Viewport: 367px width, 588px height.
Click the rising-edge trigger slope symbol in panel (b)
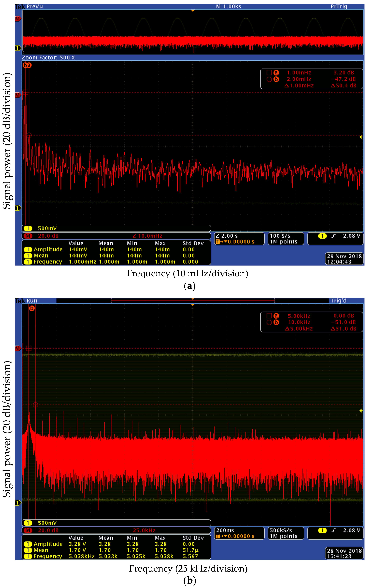(x=334, y=530)
